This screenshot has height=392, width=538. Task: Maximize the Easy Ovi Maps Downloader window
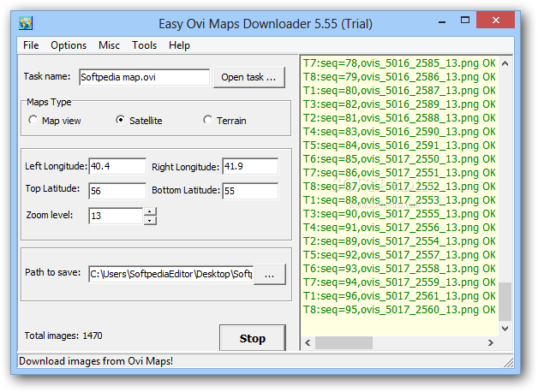(x=465, y=21)
